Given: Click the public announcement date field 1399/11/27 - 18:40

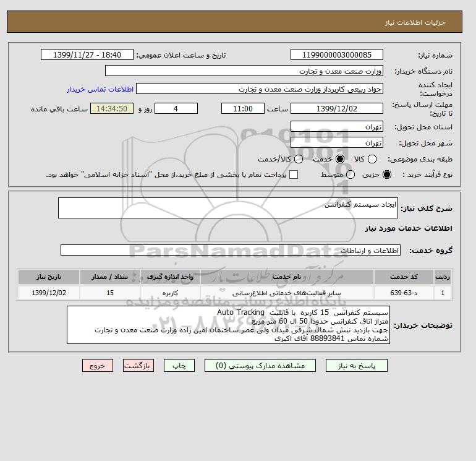Looking at the screenshot, I should 87,54.
